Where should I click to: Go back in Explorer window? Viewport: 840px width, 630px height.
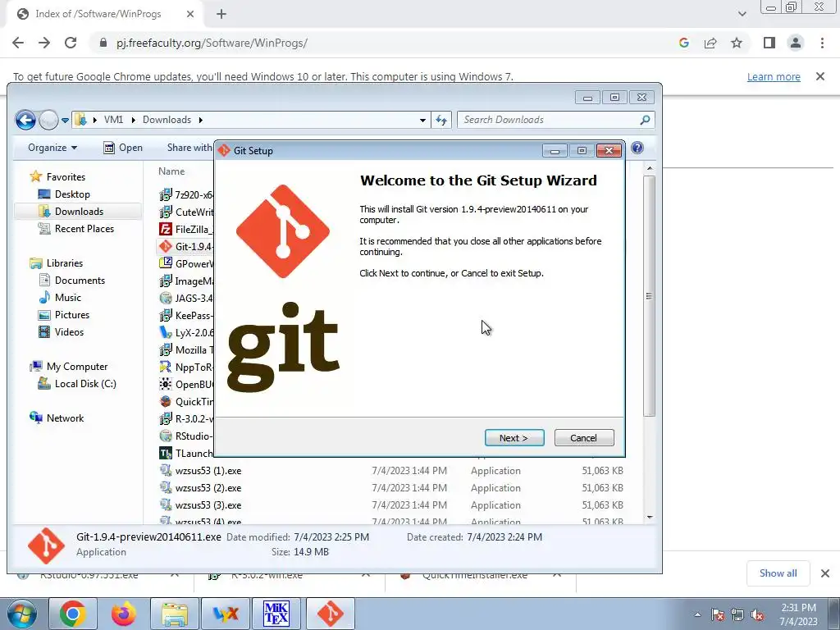point(25,120)
